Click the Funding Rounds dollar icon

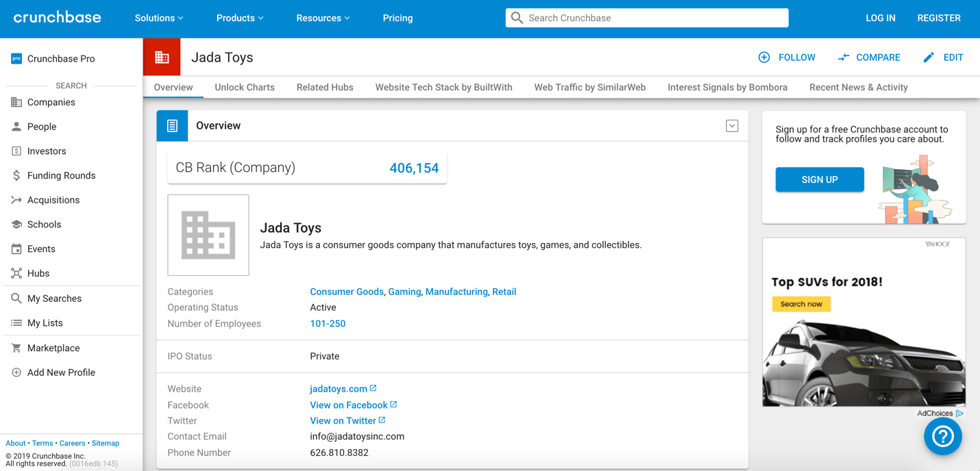pos(16,175)
